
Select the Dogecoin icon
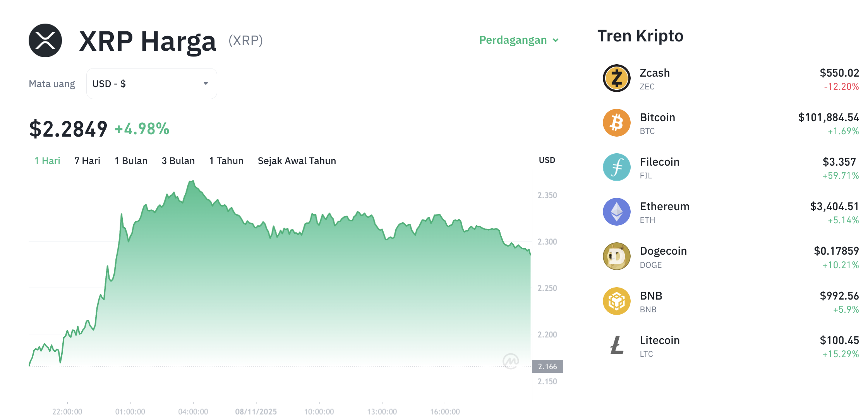[x=616, y=256]
